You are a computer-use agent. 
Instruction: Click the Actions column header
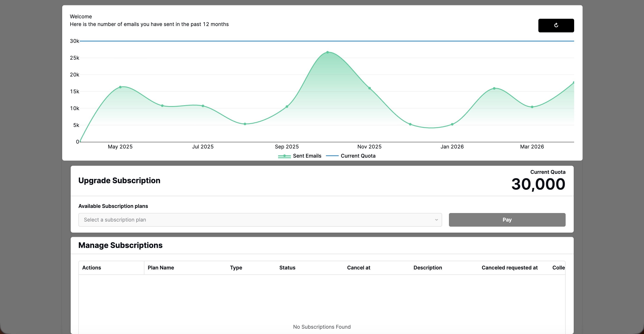[92, 268]
